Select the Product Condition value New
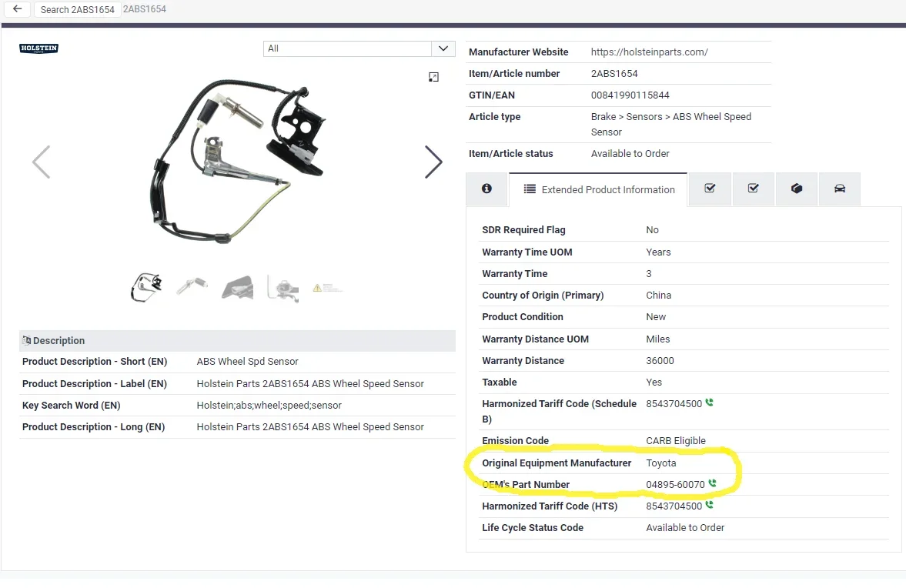 [x=656, y=317]
